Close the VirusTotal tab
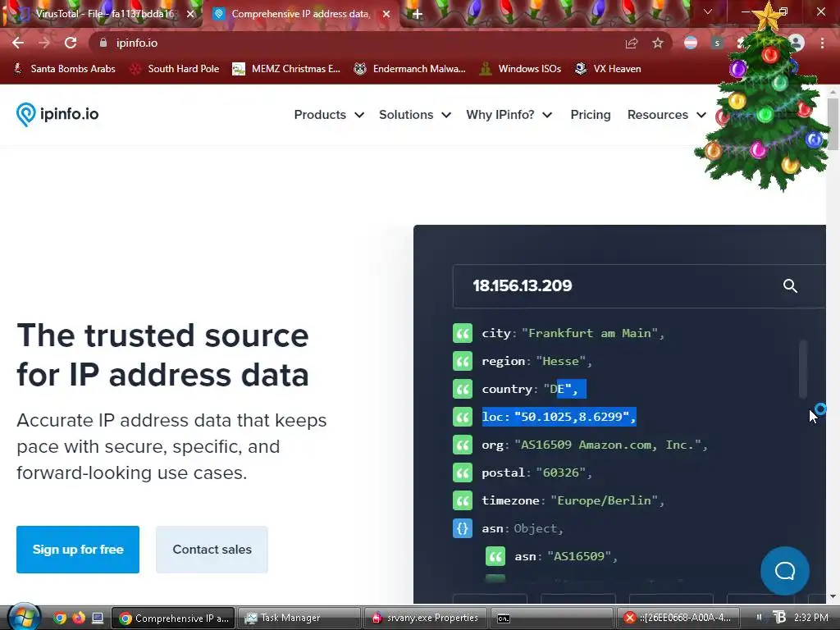This screenshot has height=630, width=840. click(x=190, y=14)
